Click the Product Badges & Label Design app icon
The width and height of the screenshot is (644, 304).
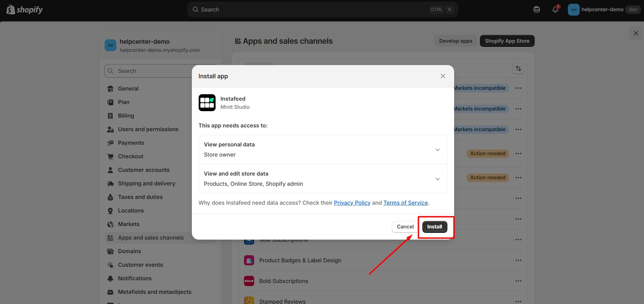(249, 260)
